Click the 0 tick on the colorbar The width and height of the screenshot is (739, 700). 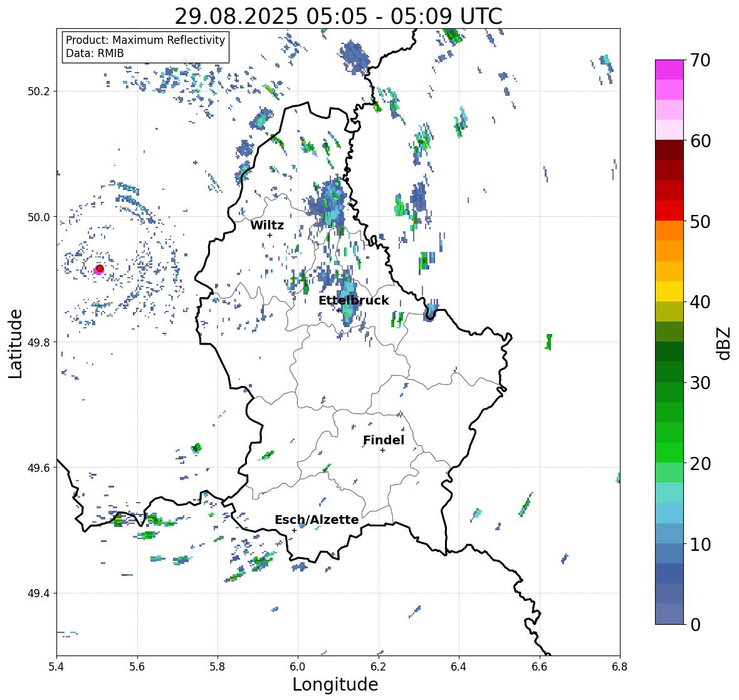pos(695,625)
